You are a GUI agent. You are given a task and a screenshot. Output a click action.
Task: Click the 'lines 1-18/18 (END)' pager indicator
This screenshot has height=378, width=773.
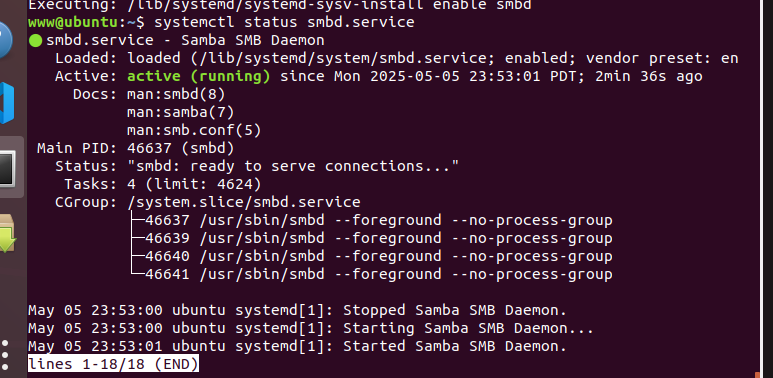(113, 364)
